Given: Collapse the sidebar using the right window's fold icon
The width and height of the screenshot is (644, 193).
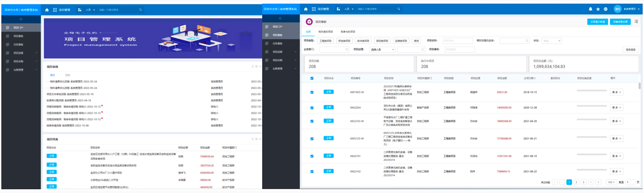Looking at the screenshot, I should pyautogui.click(x=280, y=18).
